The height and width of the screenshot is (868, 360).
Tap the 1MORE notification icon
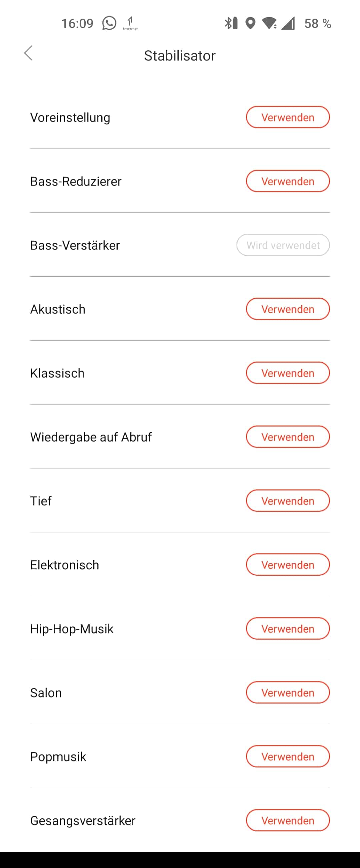pyautogui.click(x=130, y=24)
